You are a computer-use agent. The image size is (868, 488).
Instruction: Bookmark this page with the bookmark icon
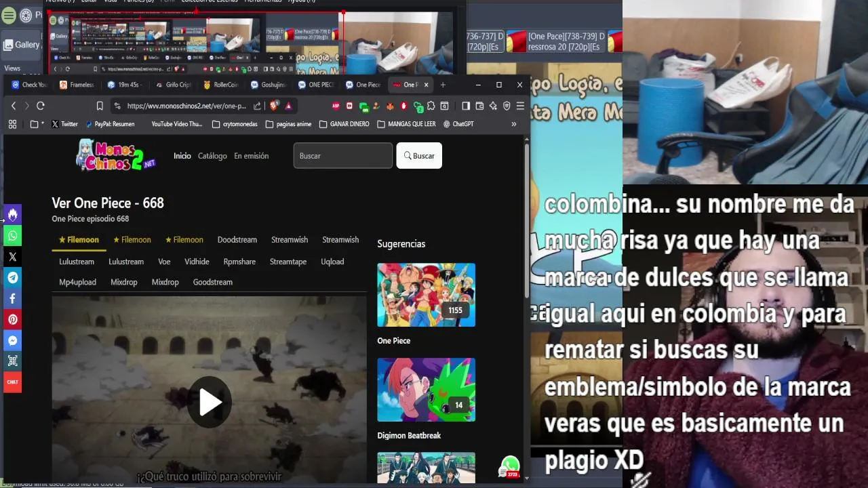pos(100,106)
